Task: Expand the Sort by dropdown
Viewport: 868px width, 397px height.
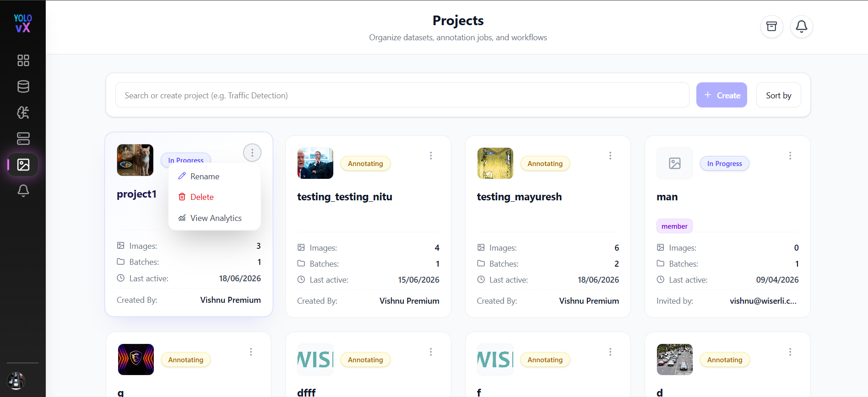Action: pos(778,95)
